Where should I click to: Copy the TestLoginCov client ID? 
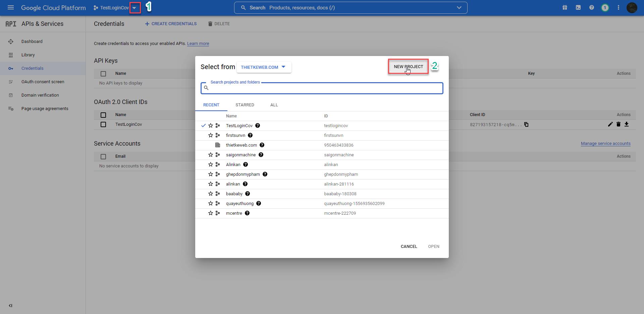(x=526, y=124)
